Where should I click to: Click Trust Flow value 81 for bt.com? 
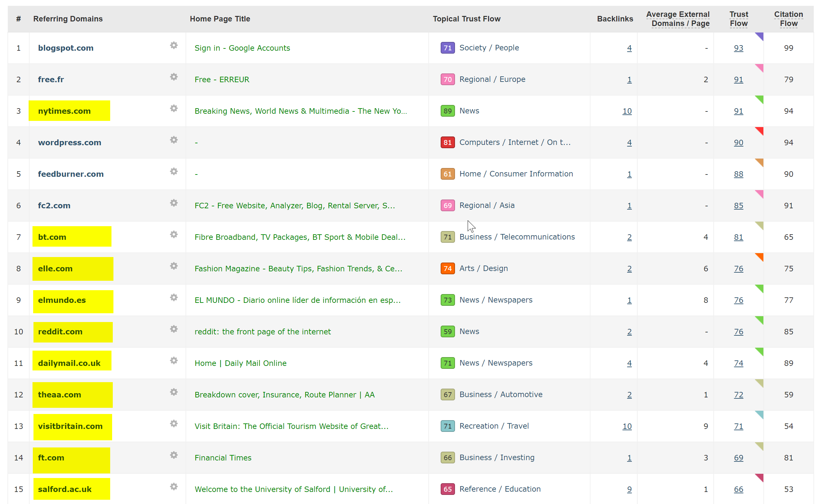[739, 237]
